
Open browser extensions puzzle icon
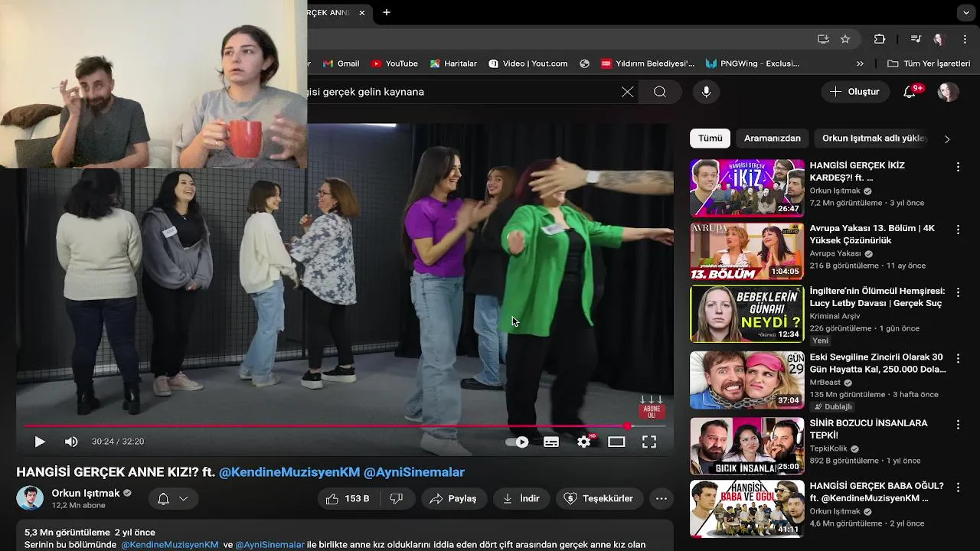[880, 39]
